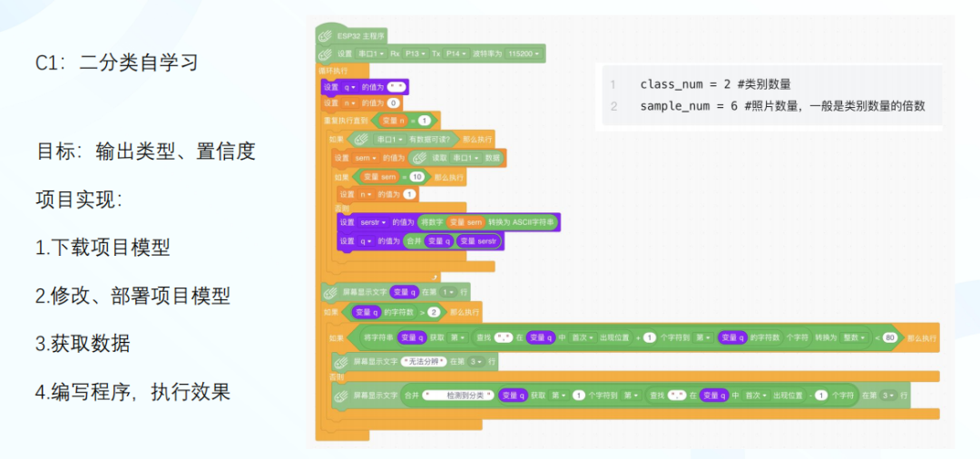Click the 检测到分类 text input
The image size is (980, 459).
coord(459,396)
